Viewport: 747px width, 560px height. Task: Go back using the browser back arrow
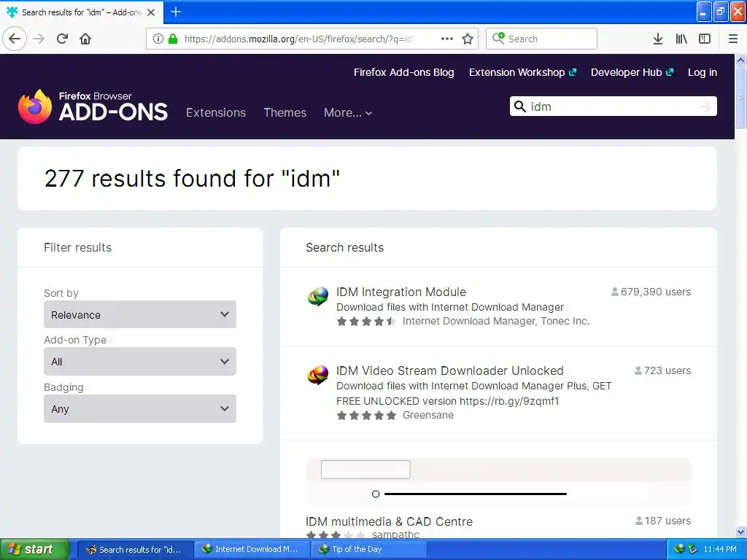[x=15, y=39]
